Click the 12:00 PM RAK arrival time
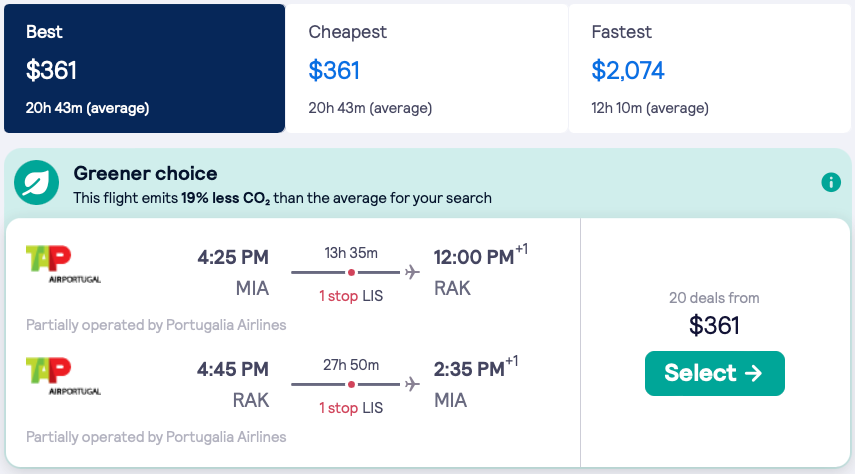855x474 pixels. tap(473, 258)
